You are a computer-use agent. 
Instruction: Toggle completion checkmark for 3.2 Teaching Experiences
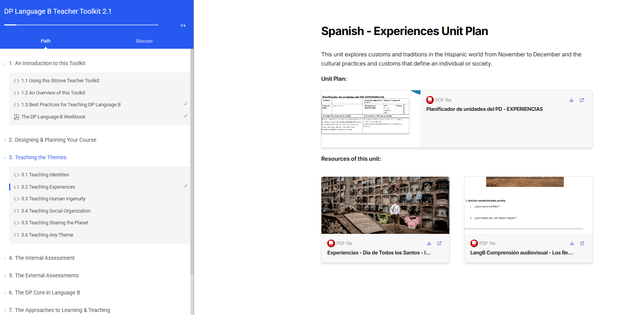(185, 186)
